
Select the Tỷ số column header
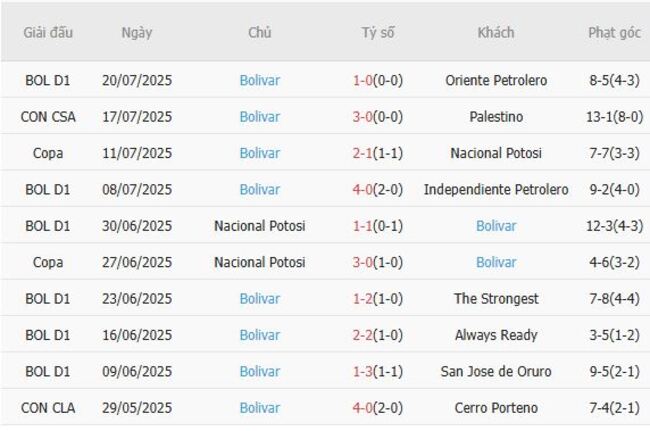click(378, 32)
